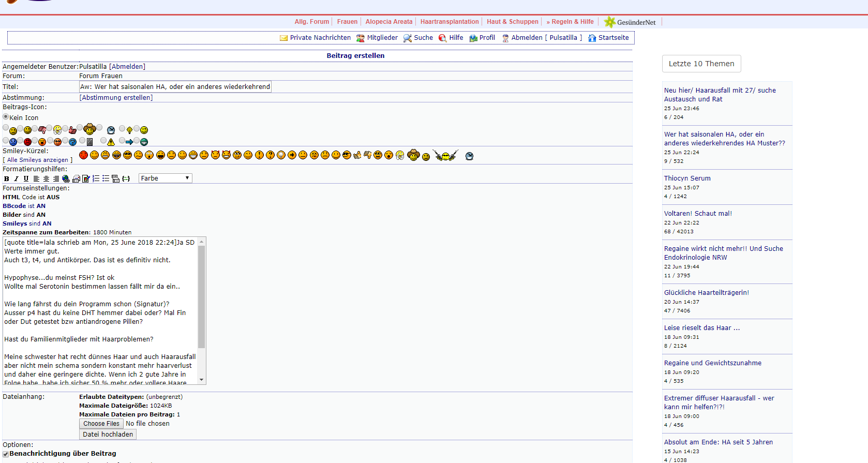This screenshot has width=868, height=463.
Task: Select the warning triangle post icon
Action: pyautogui.click(x=103, y=141)
